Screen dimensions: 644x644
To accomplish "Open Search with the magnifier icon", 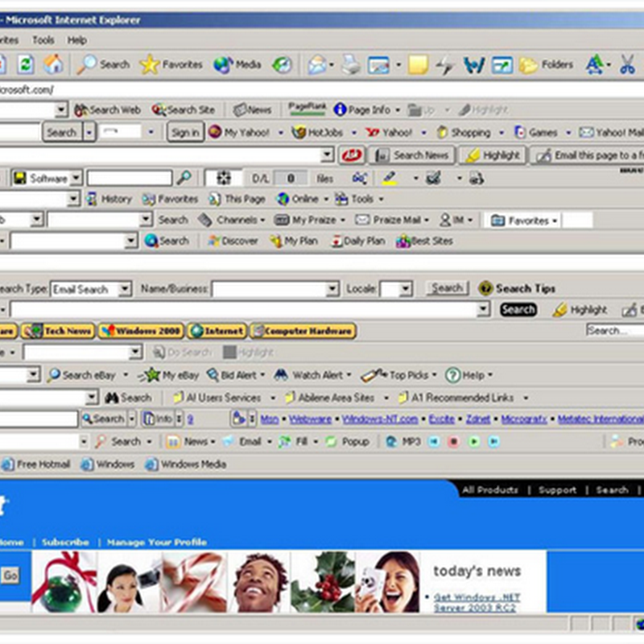I will 104,64.
